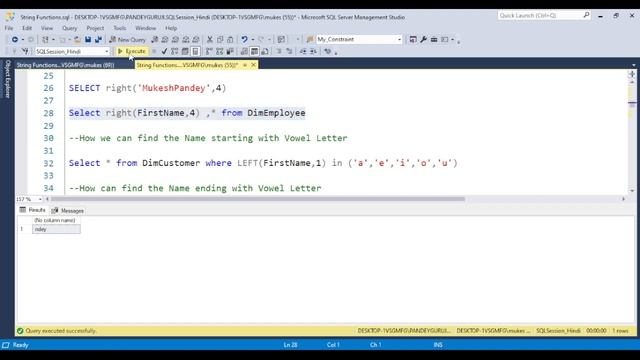
Task: Open the Edit menu
Action: (x=27, y=28)
